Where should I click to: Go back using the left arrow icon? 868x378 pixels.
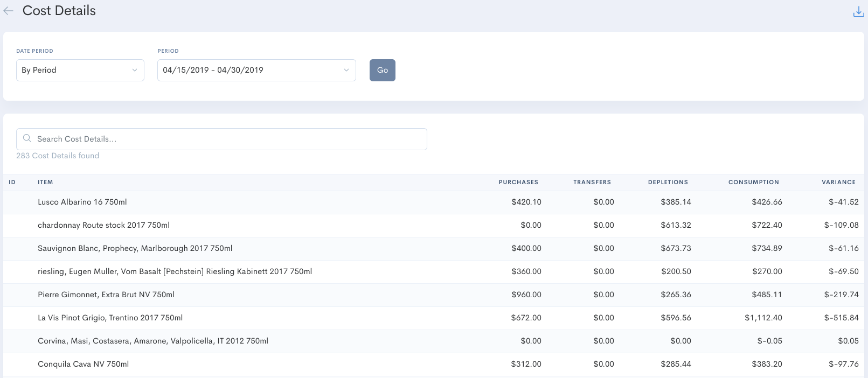[9, 11]
